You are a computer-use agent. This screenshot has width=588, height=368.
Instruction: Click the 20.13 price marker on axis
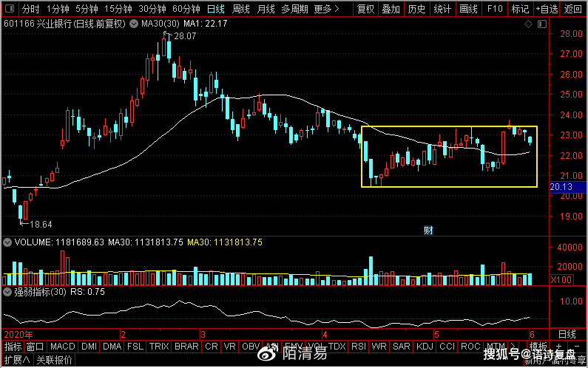point(562,188)
